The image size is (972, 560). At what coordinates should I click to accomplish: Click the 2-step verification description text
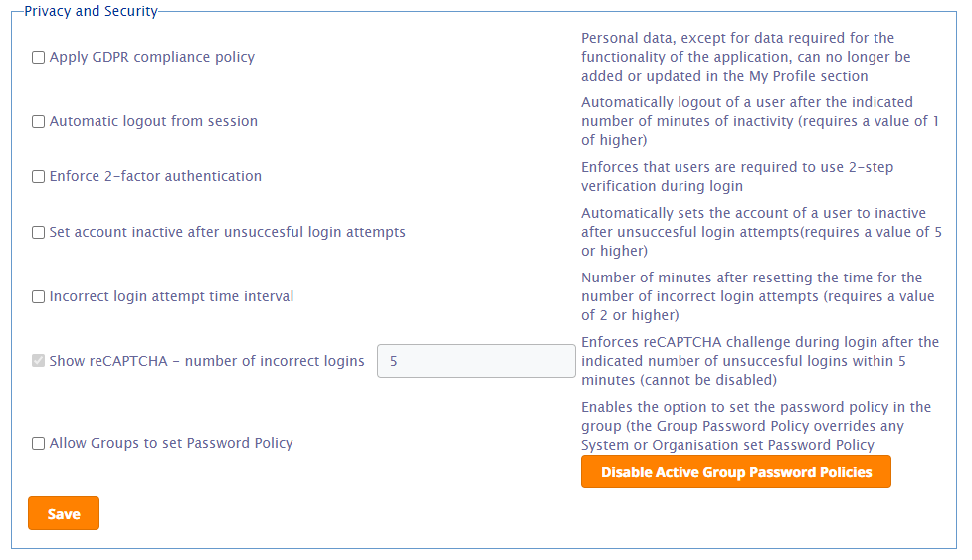pos(736,176)
